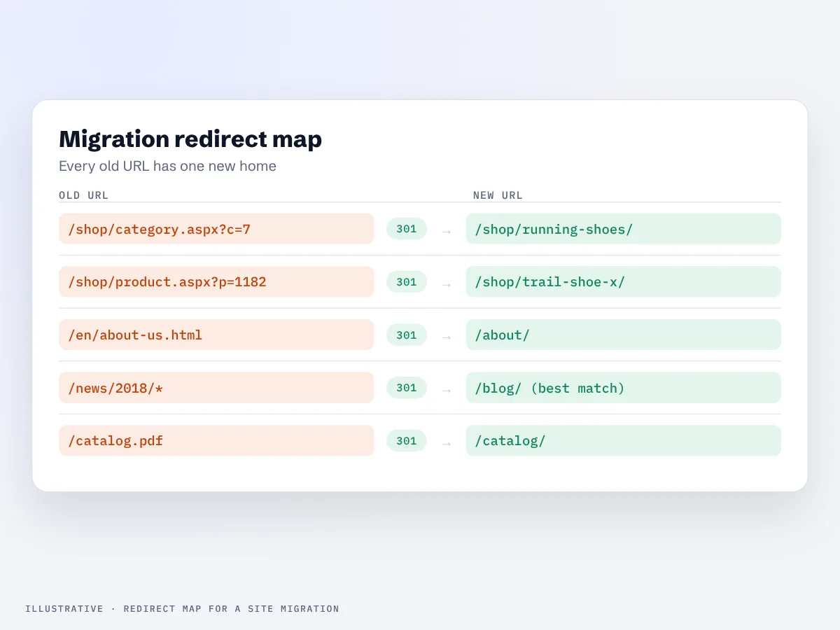Click the Illustrative redirect map footer caption
This screenshot has width=840, height=630.
click(182, 609)
